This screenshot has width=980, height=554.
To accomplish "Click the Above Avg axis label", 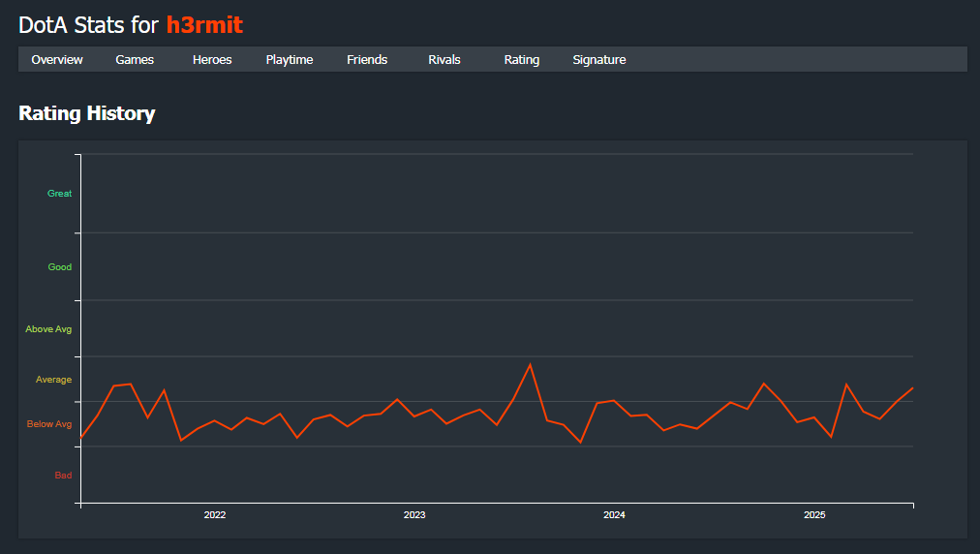I will coord(48,329).
